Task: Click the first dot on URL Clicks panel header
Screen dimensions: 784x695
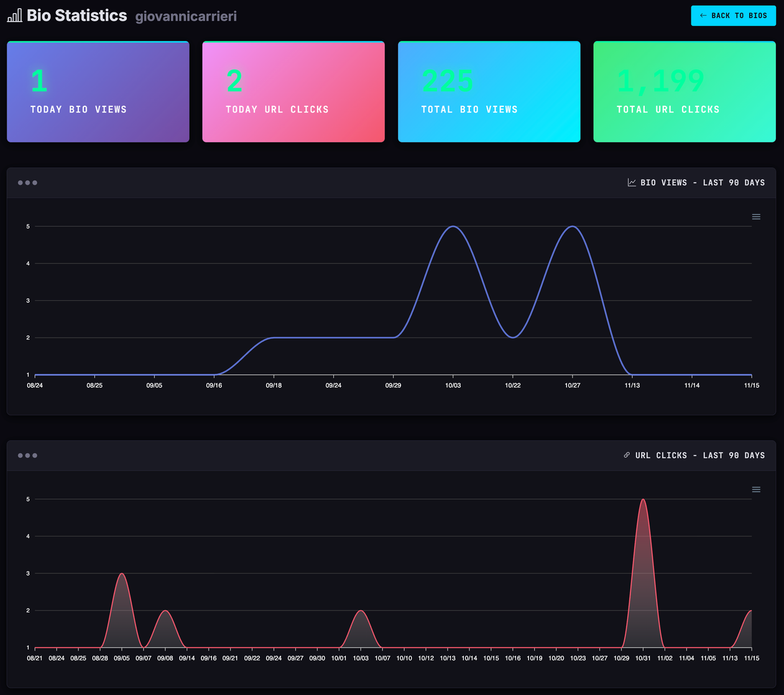Action: point(19,454)
